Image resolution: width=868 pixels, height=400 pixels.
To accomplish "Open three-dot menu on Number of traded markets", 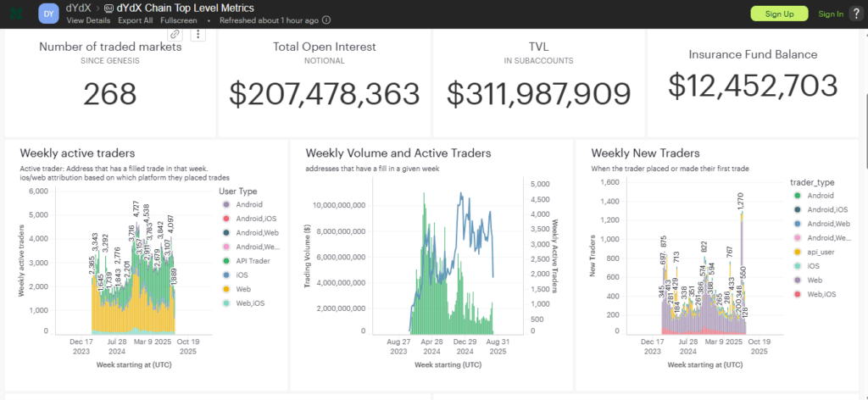I will [x=198, y=34].
